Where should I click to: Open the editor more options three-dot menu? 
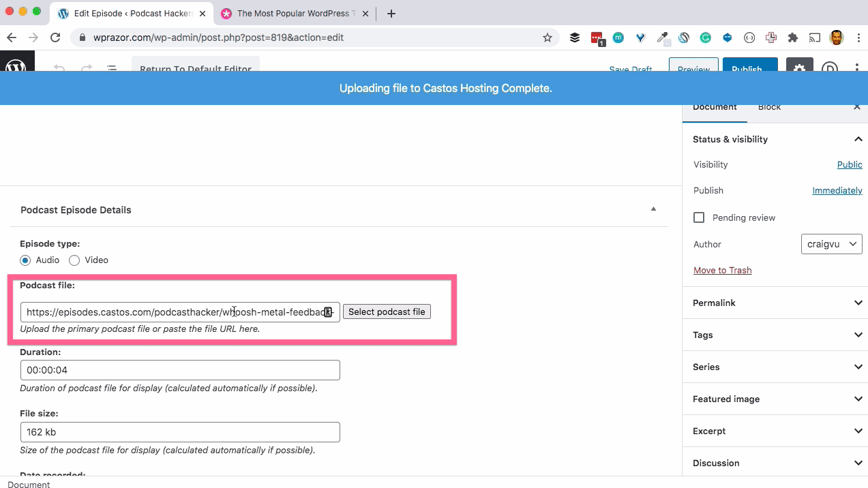click(856, 68)
